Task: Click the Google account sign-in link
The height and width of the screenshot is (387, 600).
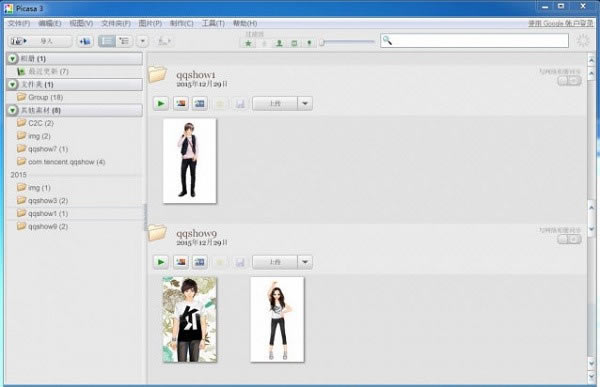Action: 561,23
